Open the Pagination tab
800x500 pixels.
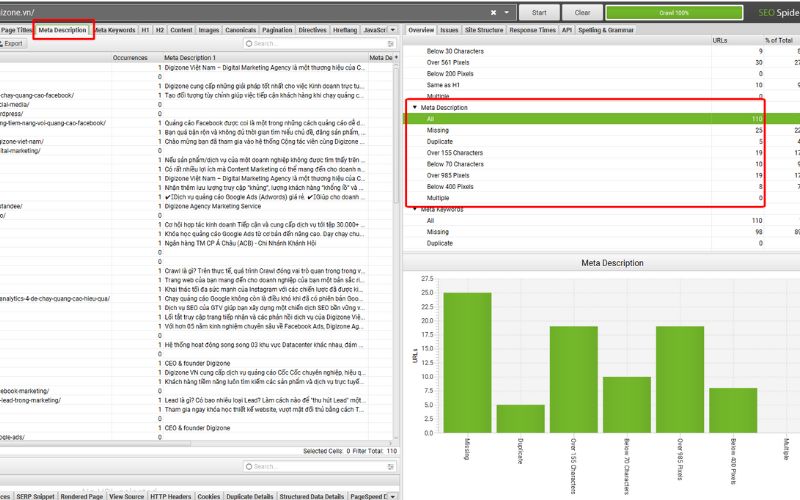coord(277,30)
